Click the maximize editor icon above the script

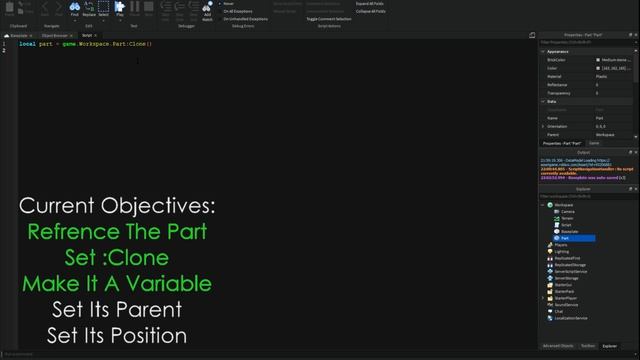pos(532,36)
